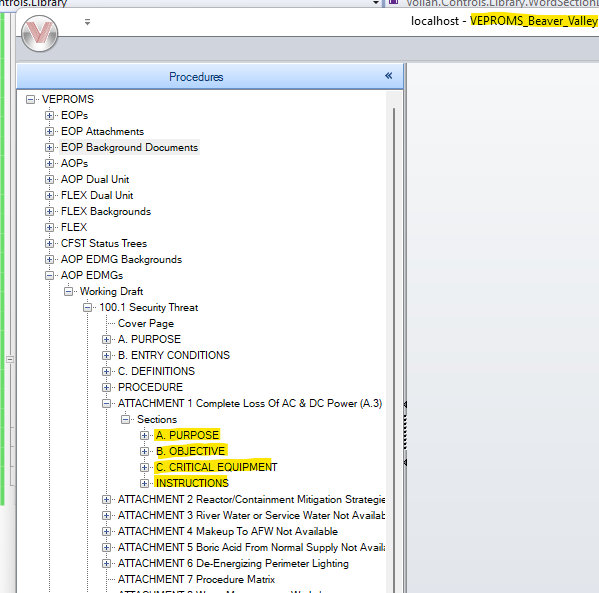Expand the FLEX Backgrounds node

pos(49,212)
